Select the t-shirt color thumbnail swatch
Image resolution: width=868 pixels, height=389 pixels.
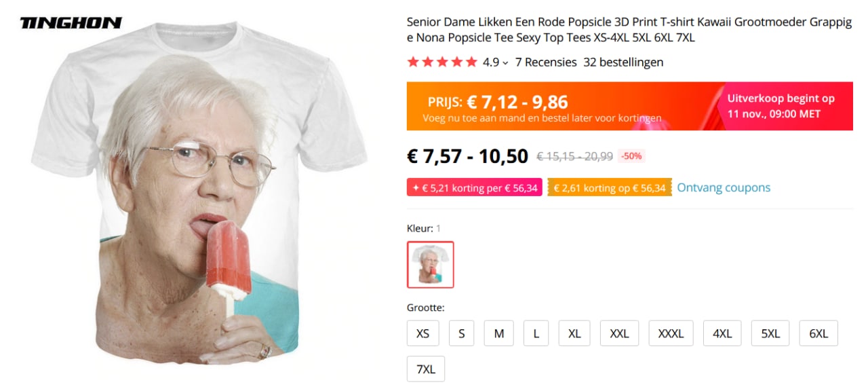click(431, 265)
